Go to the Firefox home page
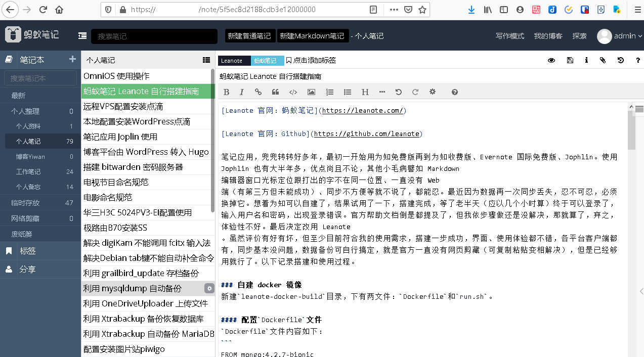This screenshot has height=357, width=644. 59,10
